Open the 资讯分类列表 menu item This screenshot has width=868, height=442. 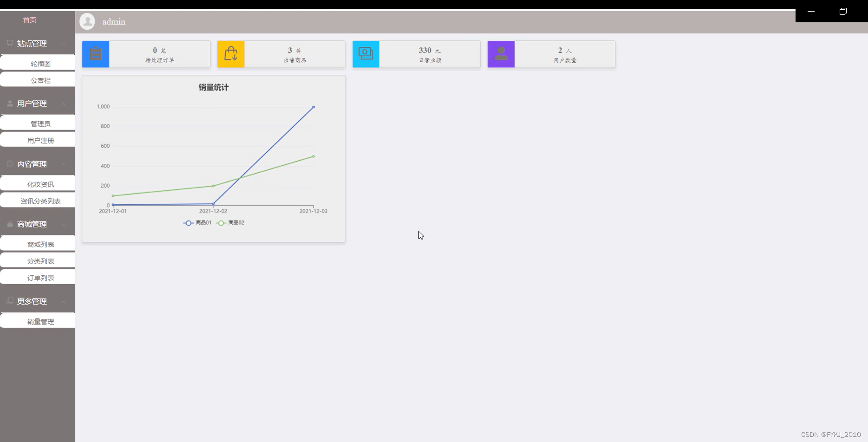pos(37,200)
